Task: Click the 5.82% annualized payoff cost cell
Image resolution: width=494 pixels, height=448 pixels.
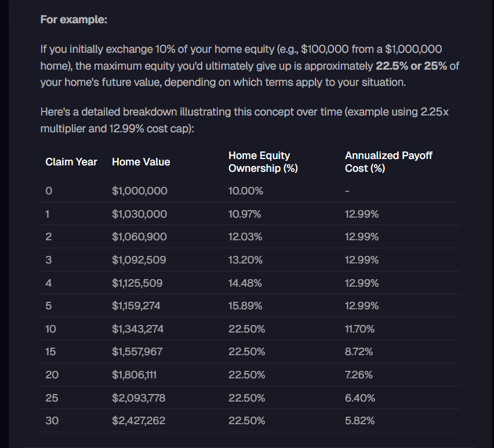Action: (x=359, y=421)
